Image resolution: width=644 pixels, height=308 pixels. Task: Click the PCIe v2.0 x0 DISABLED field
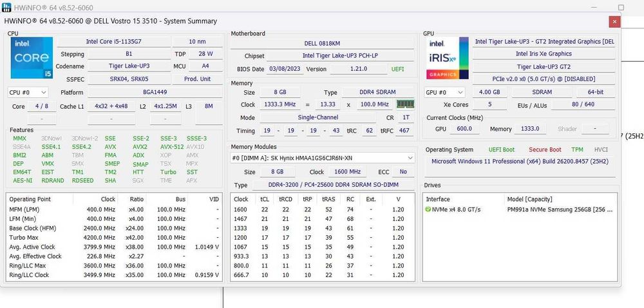click(544, 79)
